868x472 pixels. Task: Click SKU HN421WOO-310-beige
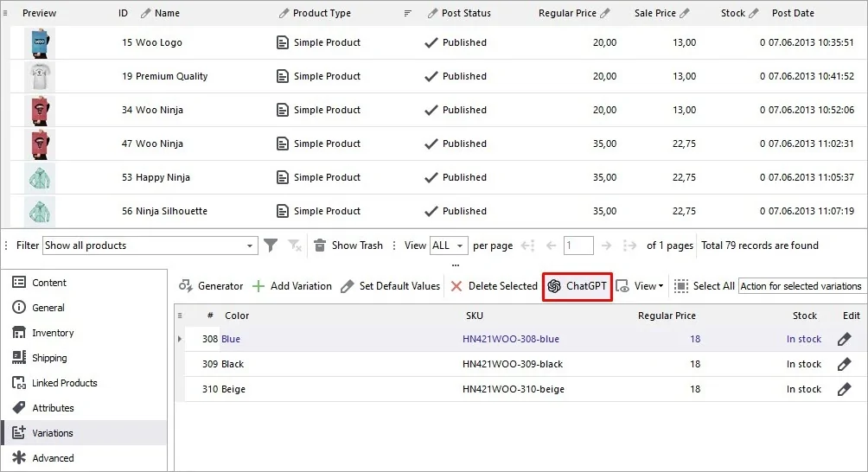(514, 390)
